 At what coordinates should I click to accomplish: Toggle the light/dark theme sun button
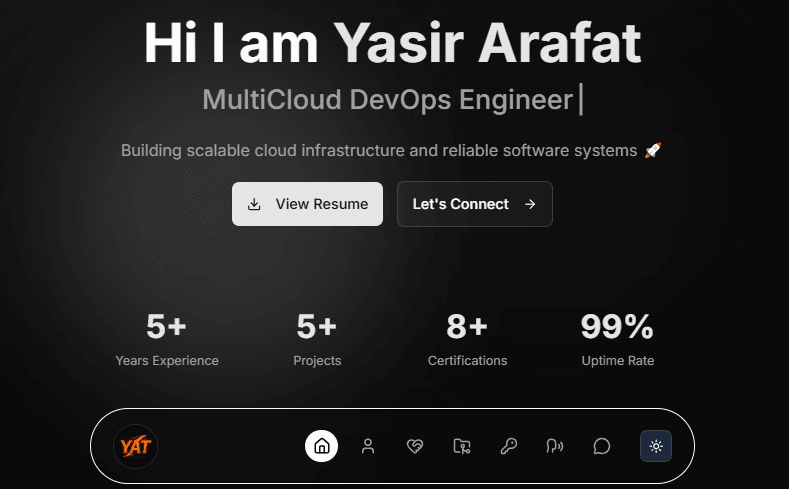[656, 446]
